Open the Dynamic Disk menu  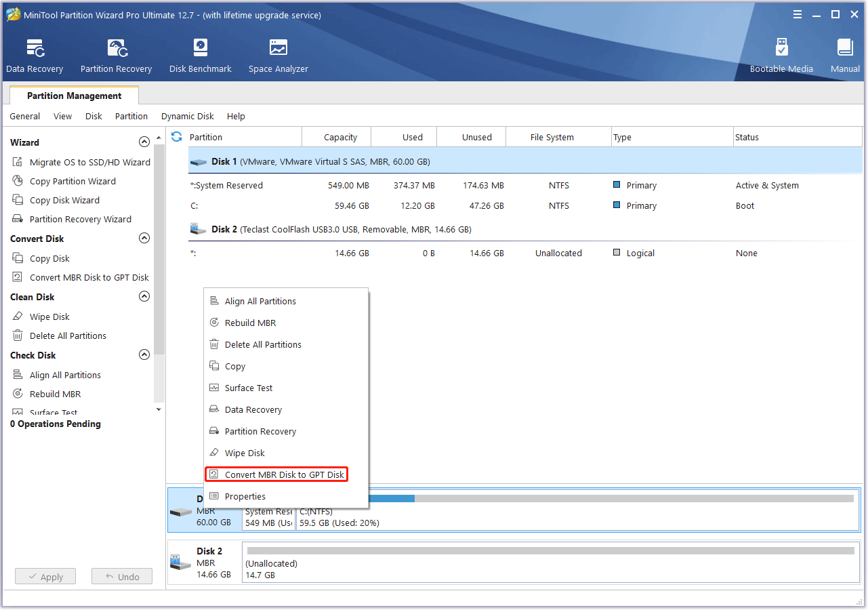pyautogui.click(x=187, y=116)
